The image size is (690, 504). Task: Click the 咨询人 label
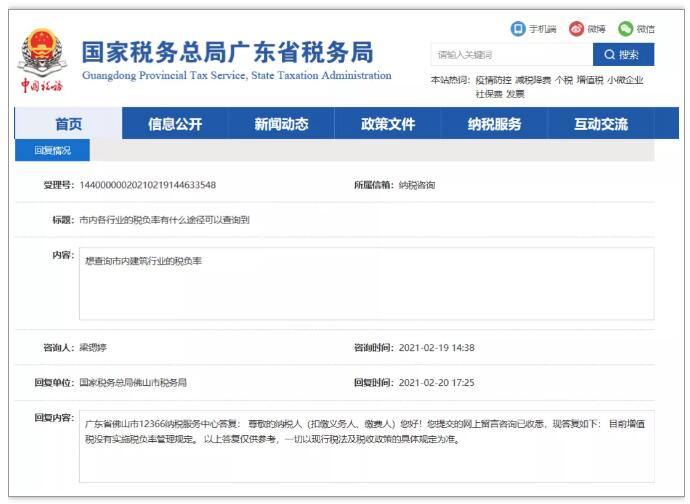[x=59, y=348]
